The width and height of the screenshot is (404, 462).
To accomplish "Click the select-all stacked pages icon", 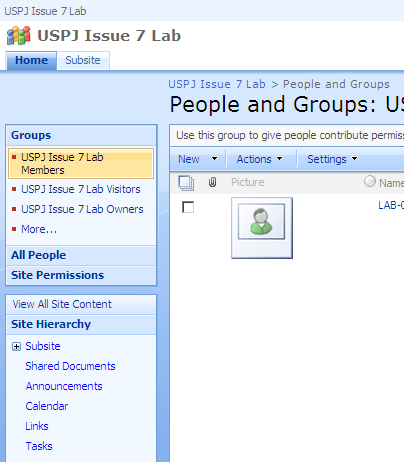I will tap(186, 183).
